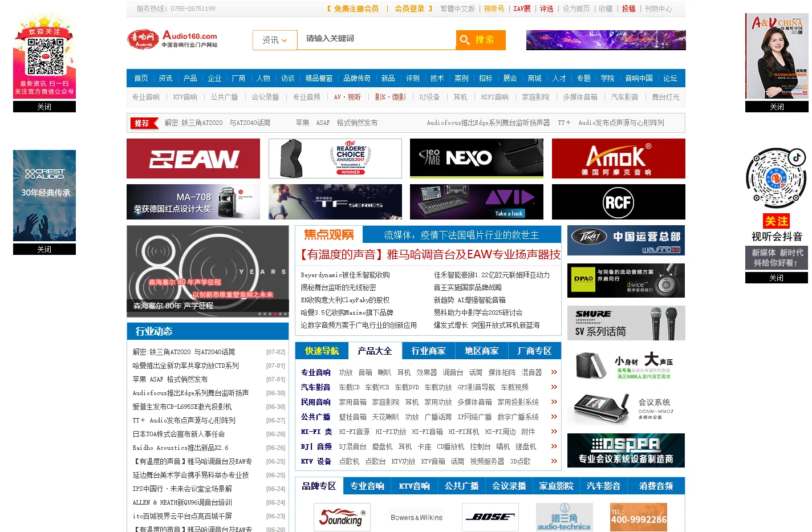812x532 pixels.
Task: Click the Soundking brand logo
Action: [342, 517]
